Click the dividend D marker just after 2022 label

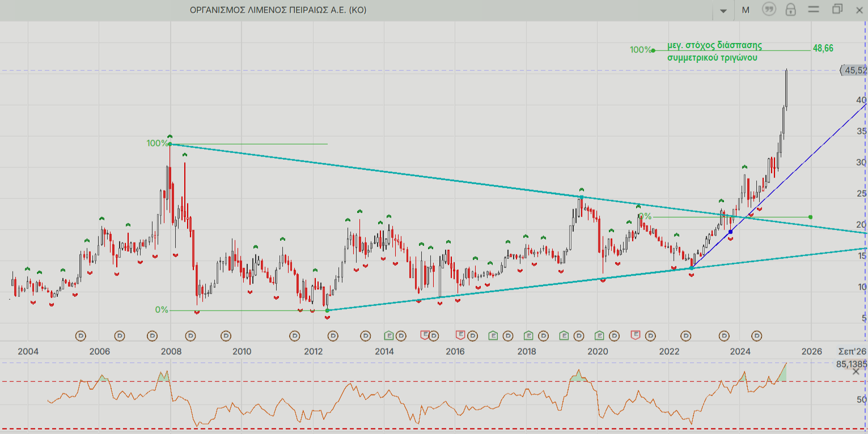coord(685,336)
